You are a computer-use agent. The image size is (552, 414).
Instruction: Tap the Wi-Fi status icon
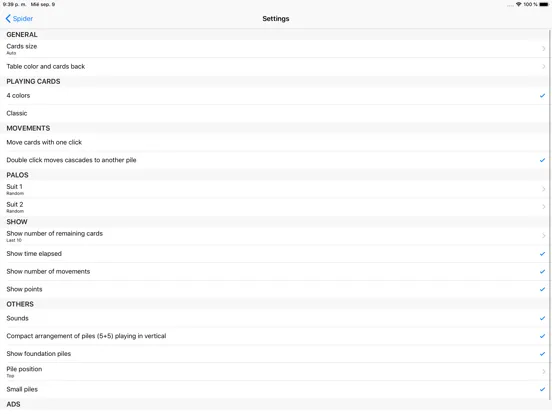519,4
